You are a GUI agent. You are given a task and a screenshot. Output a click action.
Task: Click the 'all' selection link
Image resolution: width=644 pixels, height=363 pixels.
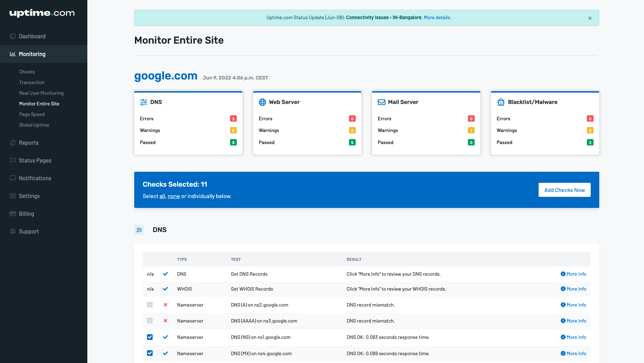tap(162, 196)
